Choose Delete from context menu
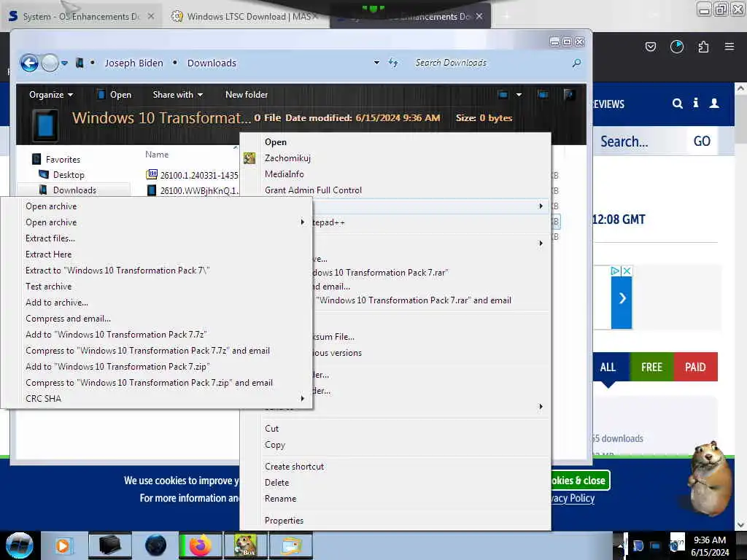This screenshot has height=560, width=747. click(395, 483)
